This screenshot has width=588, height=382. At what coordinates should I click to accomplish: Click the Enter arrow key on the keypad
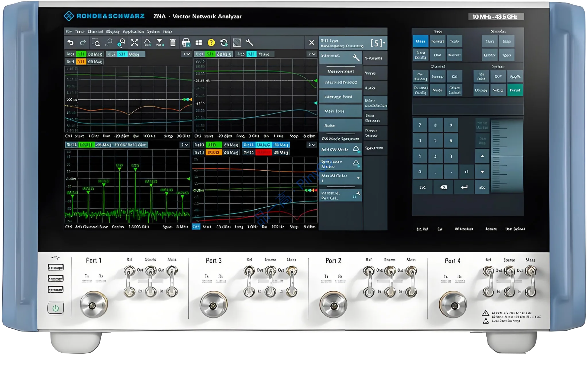click(x=464, y=187)
